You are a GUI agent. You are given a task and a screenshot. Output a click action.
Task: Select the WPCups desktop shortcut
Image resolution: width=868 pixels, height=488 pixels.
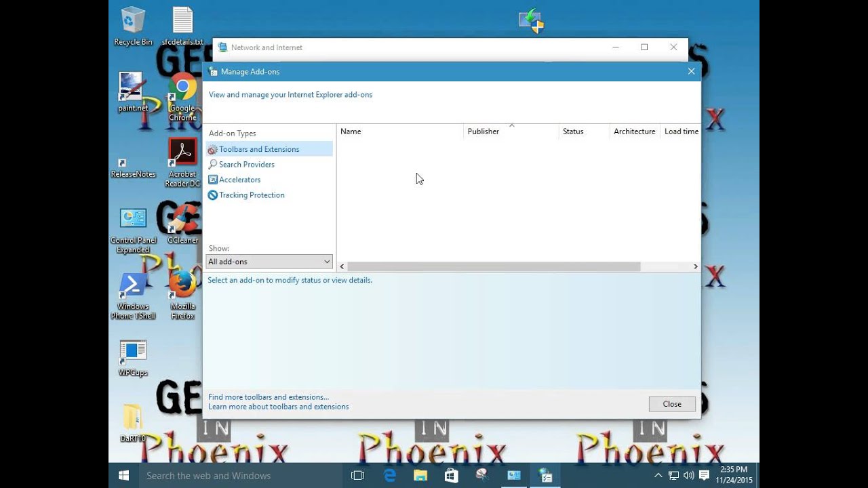(133, 358)
